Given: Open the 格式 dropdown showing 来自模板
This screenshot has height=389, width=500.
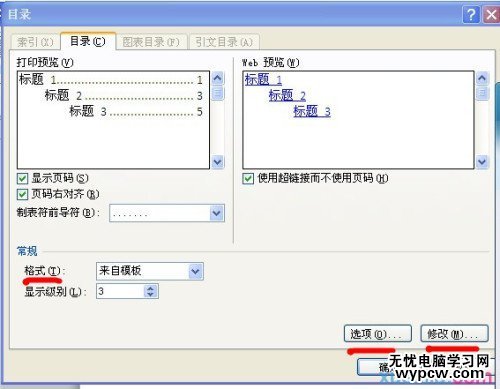Looking at the screenshot, I should point(195,271).
